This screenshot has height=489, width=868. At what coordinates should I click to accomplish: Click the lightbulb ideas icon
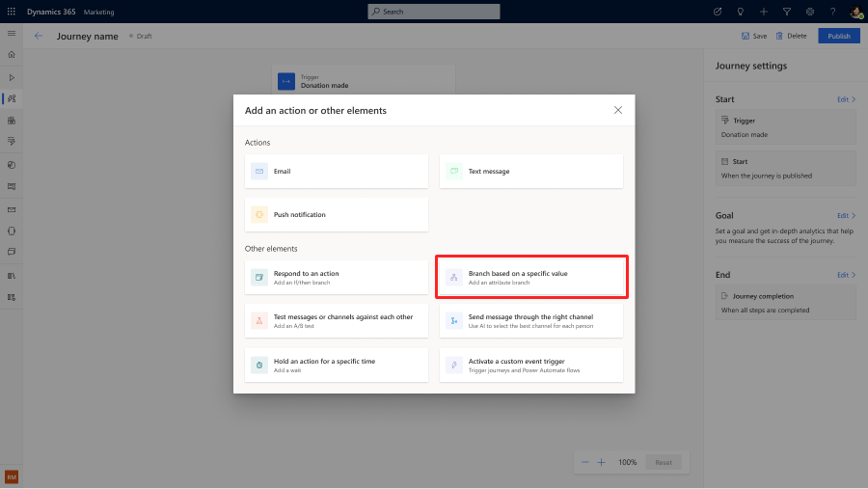point(741,12)
